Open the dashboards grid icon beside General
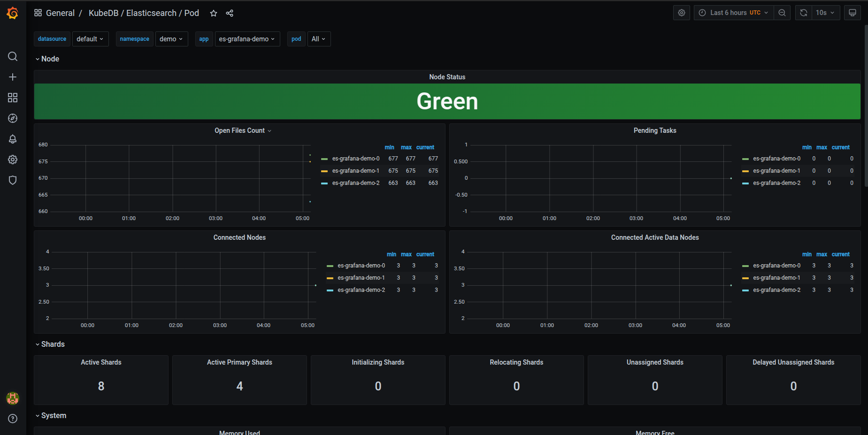The image size is (868, 435). (x=38, y=13)
